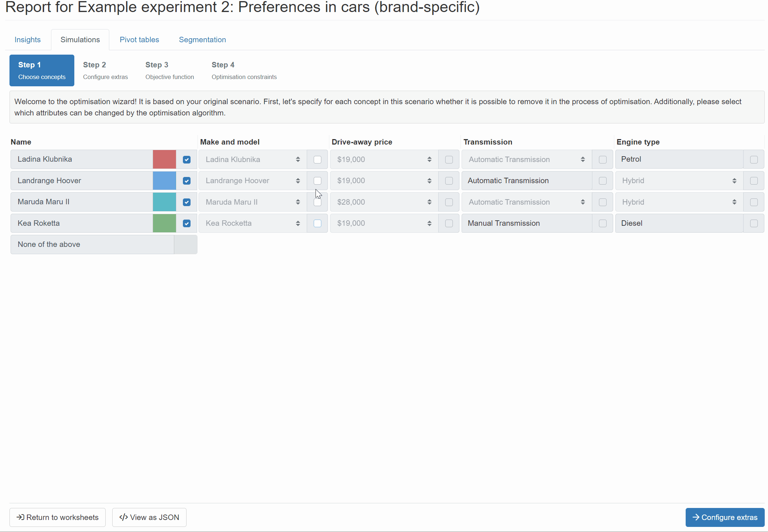The width and height of the screenshot is (768, 532).
Task: Switch to the Pivot tables tab
Action: [x=139, y=39]
